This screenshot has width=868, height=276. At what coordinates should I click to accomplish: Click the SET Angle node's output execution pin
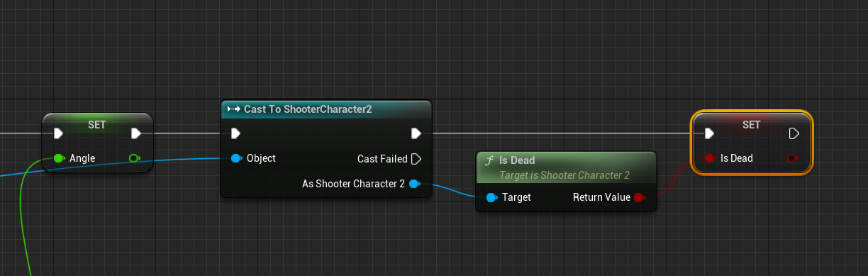point(136,133)
